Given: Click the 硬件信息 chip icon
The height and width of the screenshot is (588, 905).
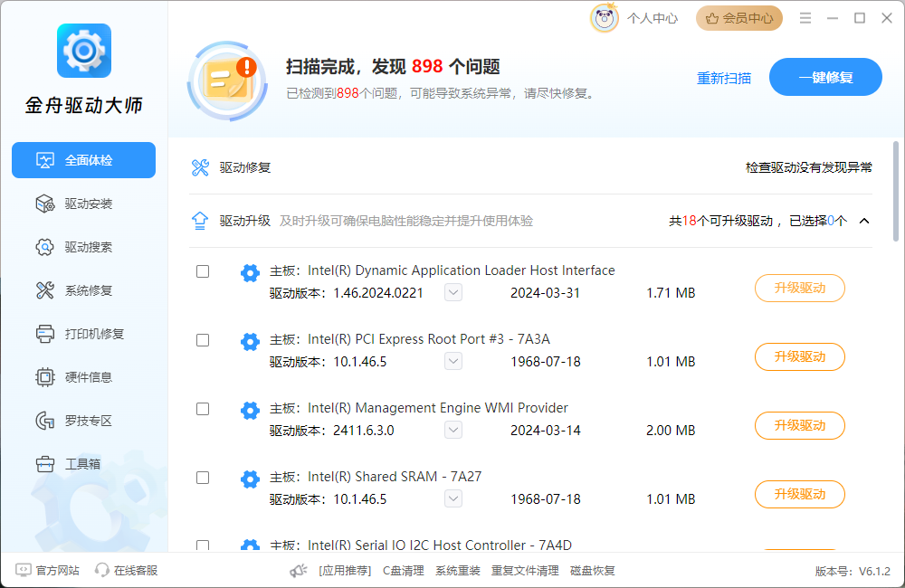Looking at the screenshot, I should pyautogui.click(x=45, y=377).
